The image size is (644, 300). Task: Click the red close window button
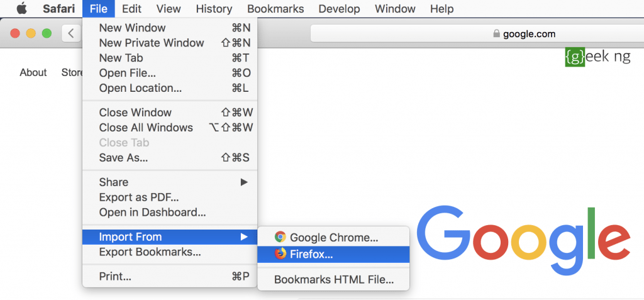15,33
